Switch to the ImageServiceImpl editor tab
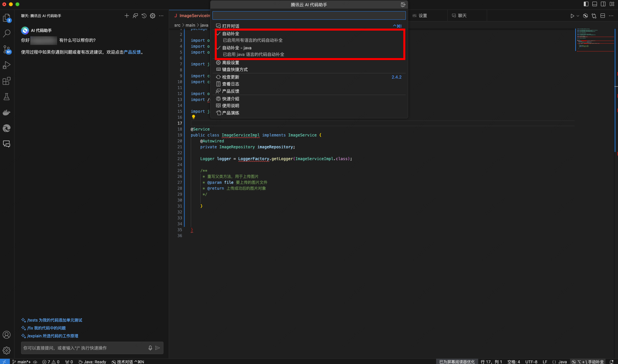 pos(190,16)
